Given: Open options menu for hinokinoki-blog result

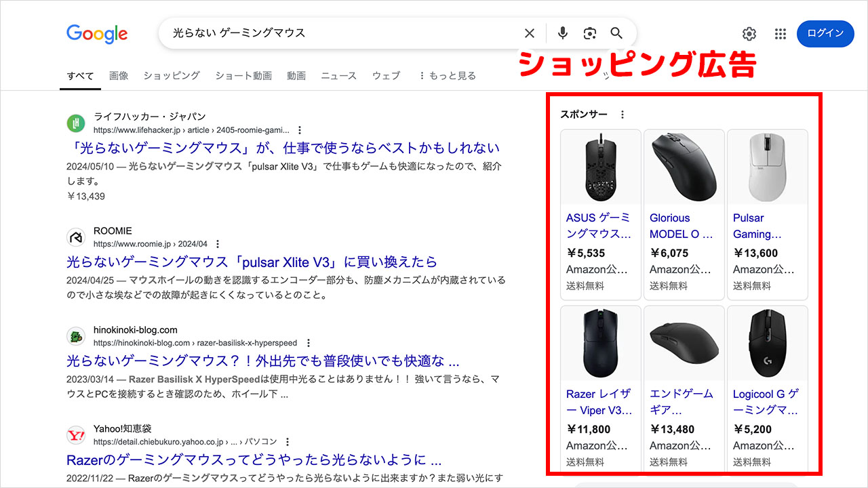Looking at the screenshot, I should coord(308,343).
